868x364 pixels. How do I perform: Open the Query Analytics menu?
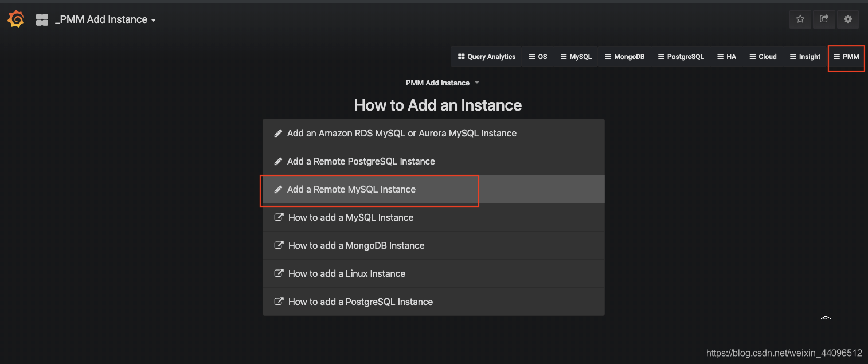click(x=487, y=57)
